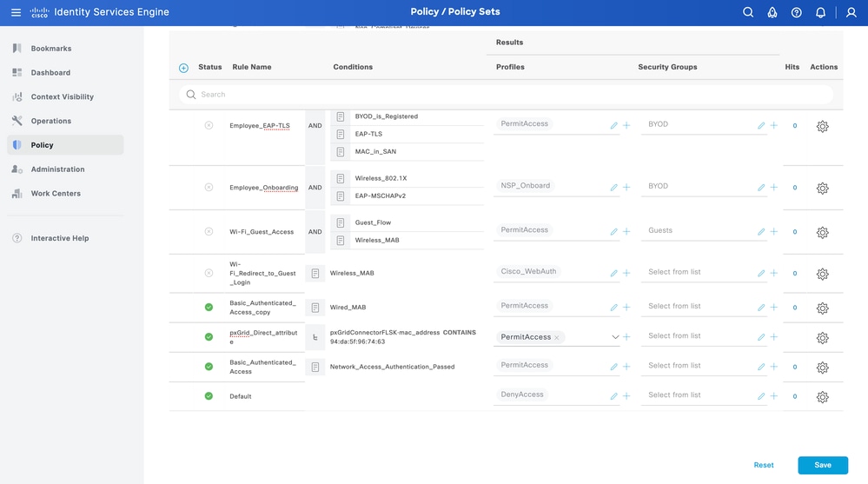Select Policy in the sidebar
Screen dimensions: 868x484
[x=65, y=145]
